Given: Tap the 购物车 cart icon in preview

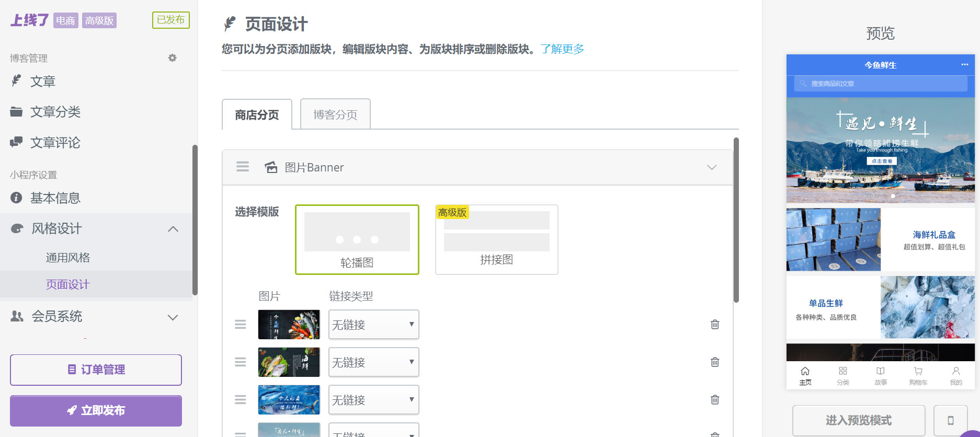Looking at the screenshot, I should [x=918, y=375].
